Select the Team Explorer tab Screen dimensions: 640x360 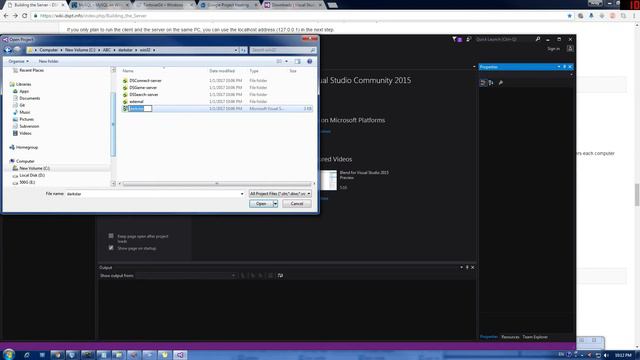point(535,337)
